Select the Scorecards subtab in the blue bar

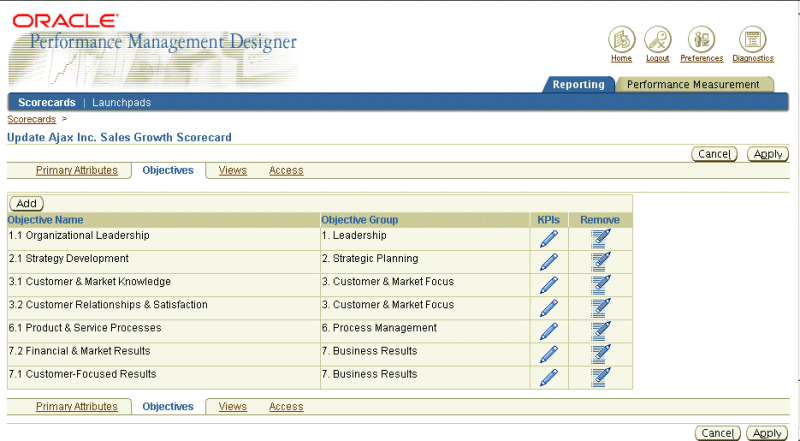tap(47, 103)
